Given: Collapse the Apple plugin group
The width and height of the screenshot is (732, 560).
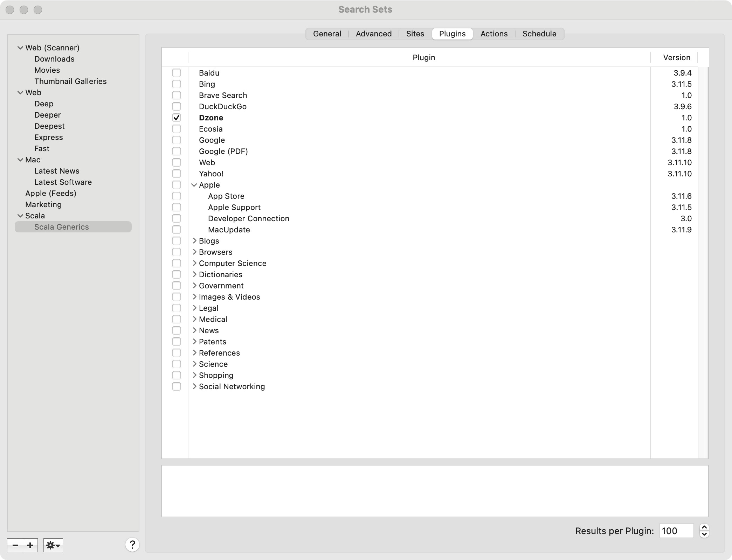Looking at the screenshot, I should (x=194, y=185).
